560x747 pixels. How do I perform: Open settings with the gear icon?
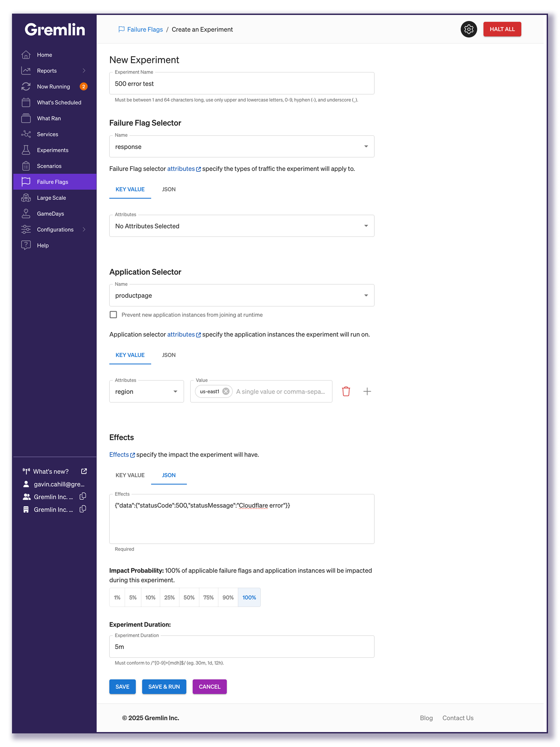(x=469, y=29)
